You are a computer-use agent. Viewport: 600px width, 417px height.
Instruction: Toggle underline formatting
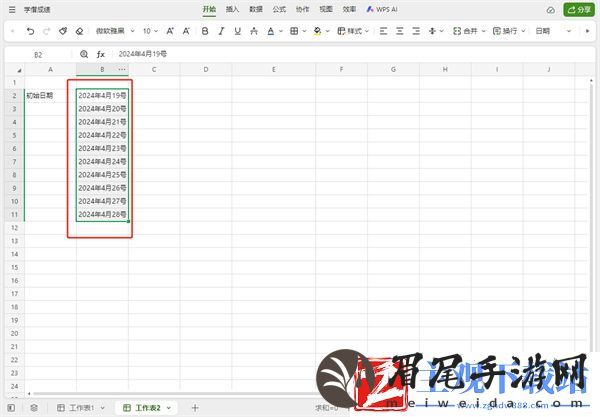tap(238, 31)
